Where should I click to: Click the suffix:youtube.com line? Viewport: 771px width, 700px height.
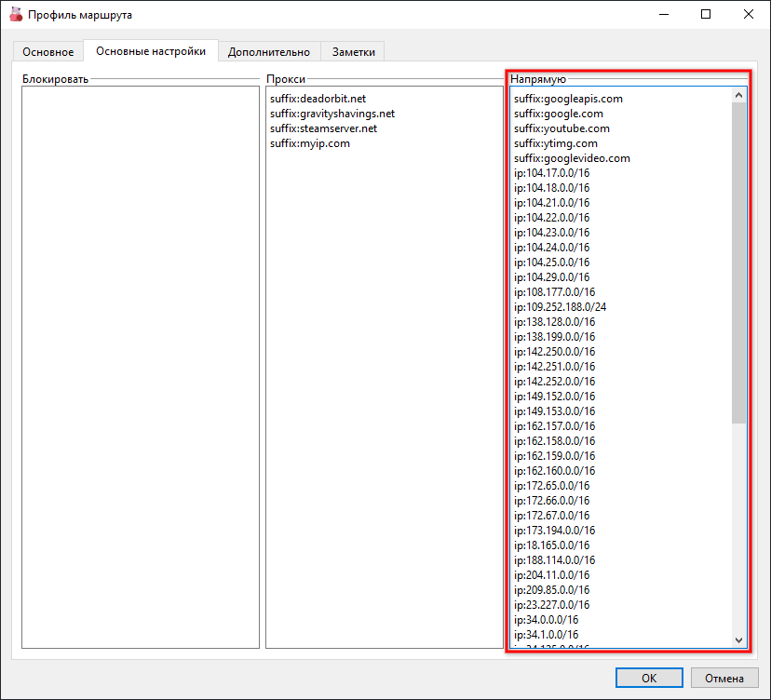pyautogui.click(x=561, y=128)
